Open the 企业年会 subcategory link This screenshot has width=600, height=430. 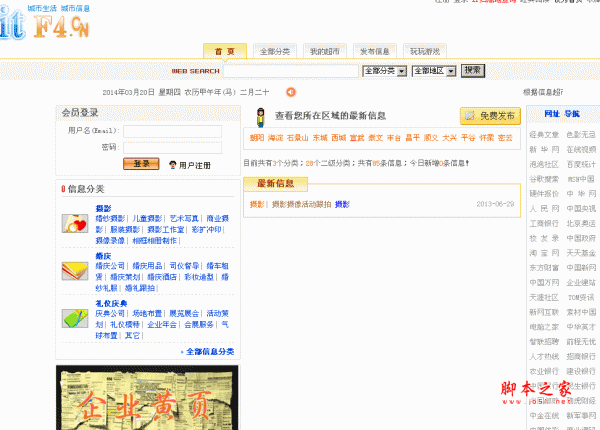click(x=162, y=324)
